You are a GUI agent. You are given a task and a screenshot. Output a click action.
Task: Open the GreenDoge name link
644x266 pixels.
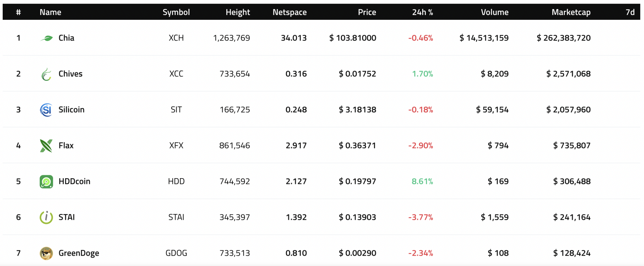pyautogui.click(x=79, y=253)
